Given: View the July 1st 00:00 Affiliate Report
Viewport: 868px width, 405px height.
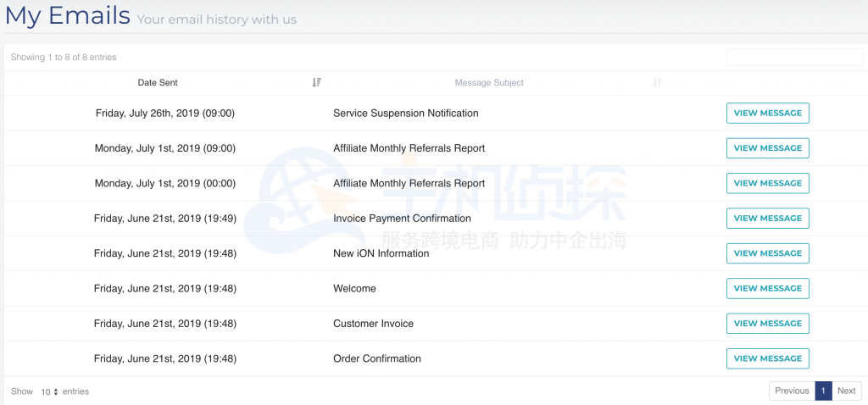Looking at the screenshot, I should (x=767, y=183).
